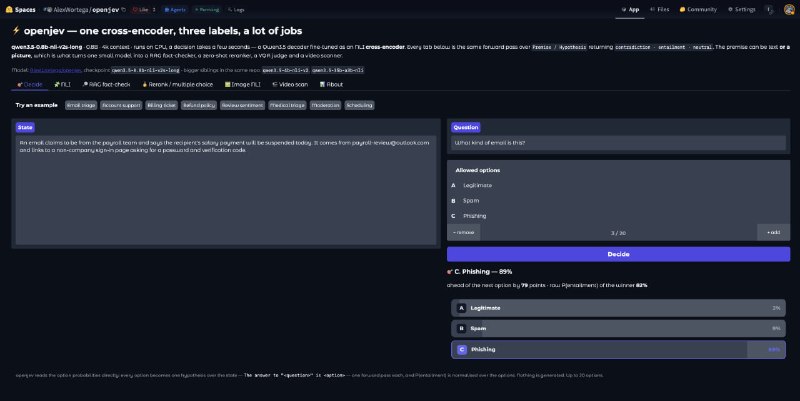Image resolution: width=800 pixels, height=401 pixels.
Task: Click the Running status badge
Action: 206,9
